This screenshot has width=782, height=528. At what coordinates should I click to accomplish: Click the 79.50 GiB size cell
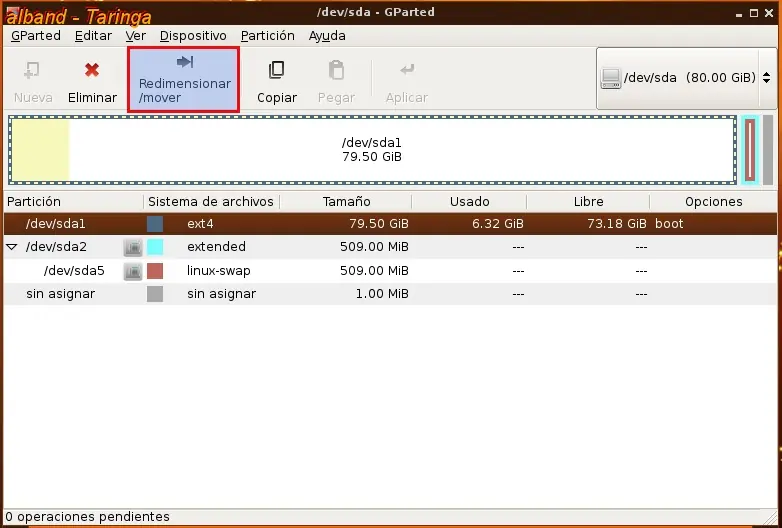pos(379,224)
